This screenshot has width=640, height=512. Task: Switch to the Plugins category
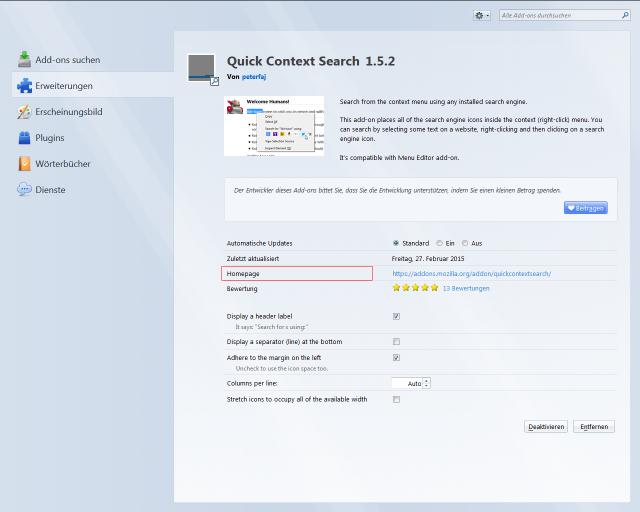tap(93, 138)
